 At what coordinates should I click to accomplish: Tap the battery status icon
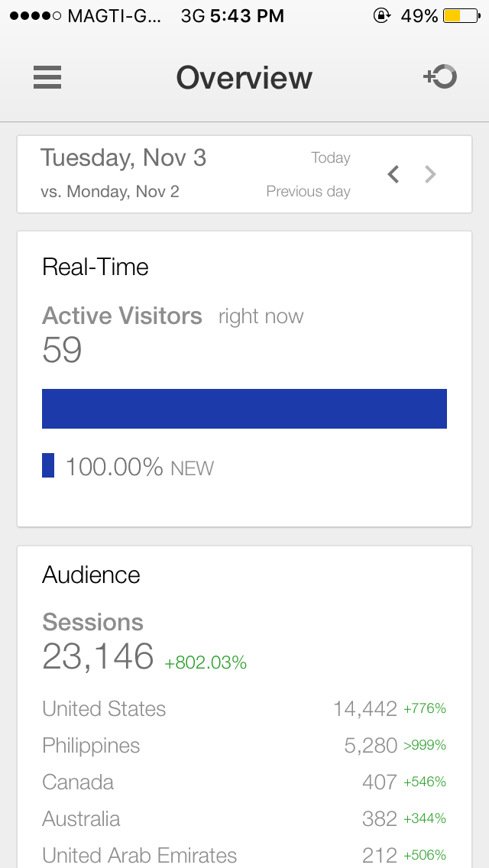coord(461,16)
